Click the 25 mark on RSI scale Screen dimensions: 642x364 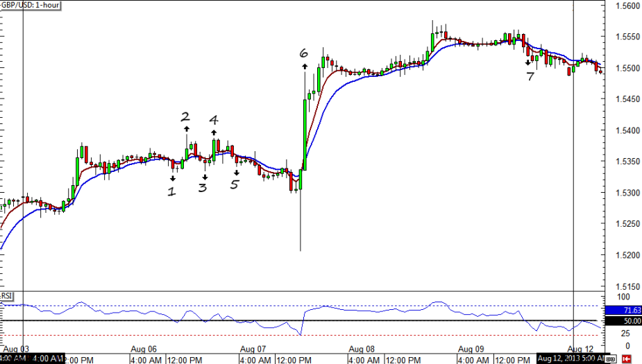(625, 333)
